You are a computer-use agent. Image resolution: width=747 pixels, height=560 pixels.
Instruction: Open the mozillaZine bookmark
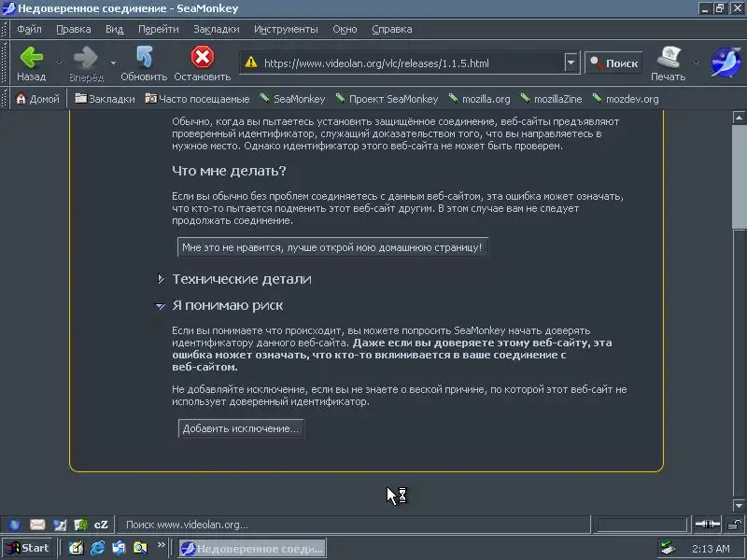pos(551,99)
